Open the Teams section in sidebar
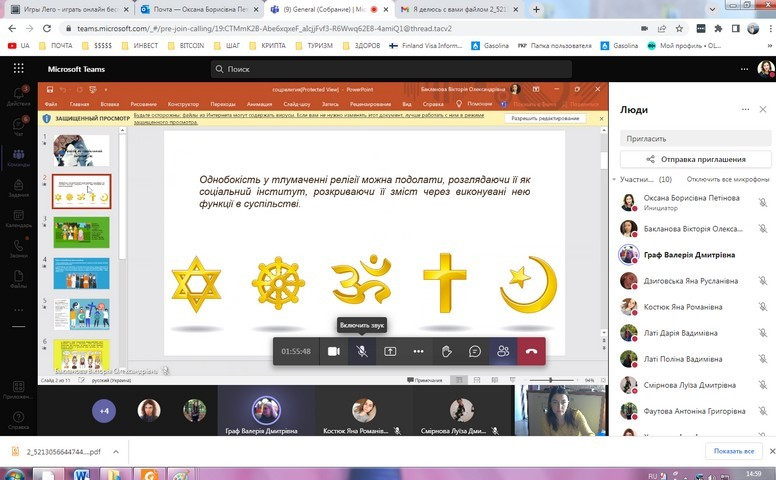Image resolution: width=776 pixels, height=480 pixels. click(x=18, y=157)
